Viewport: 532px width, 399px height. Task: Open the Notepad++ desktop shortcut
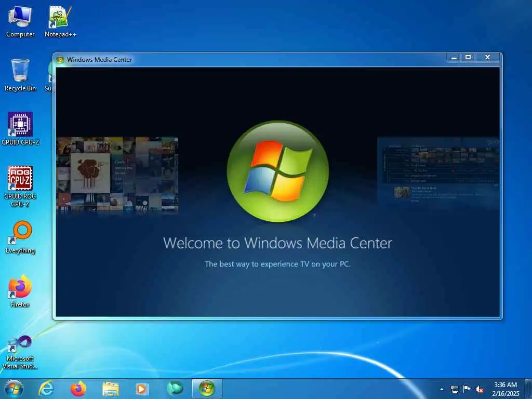[x=60, y=22]
